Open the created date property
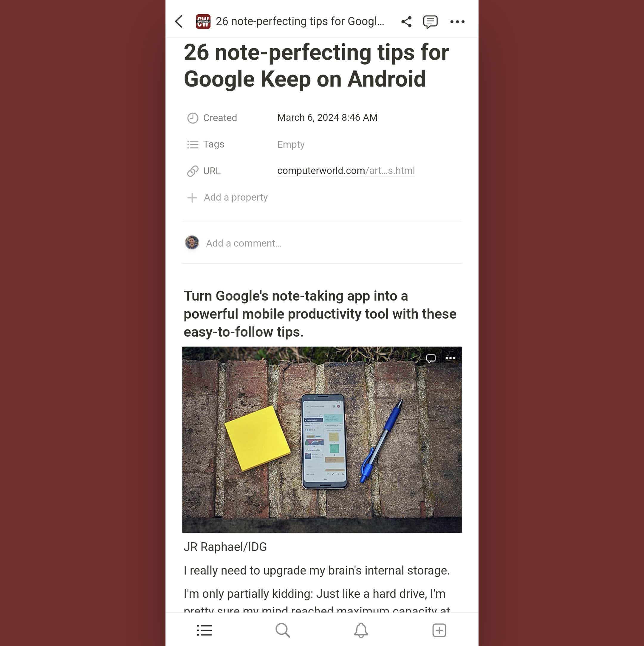The height and width of the screenshot is (646, 644). pos(327,117)
